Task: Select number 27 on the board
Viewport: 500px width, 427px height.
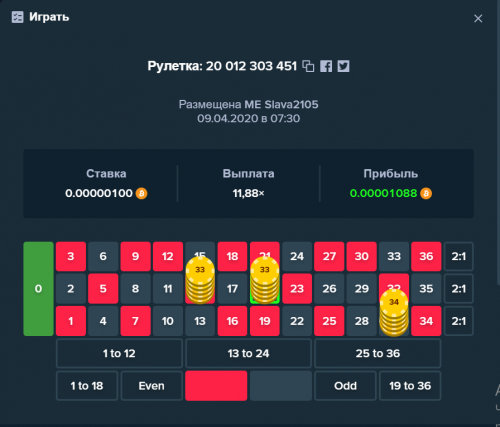Action: [329, 256]
